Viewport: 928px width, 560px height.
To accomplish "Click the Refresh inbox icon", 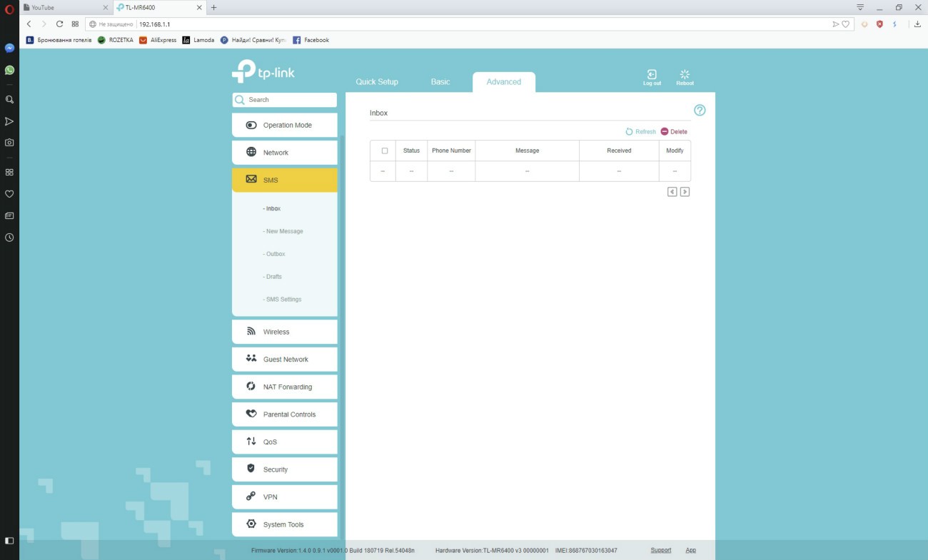I will pyautogui.click(x=629, y=132).
